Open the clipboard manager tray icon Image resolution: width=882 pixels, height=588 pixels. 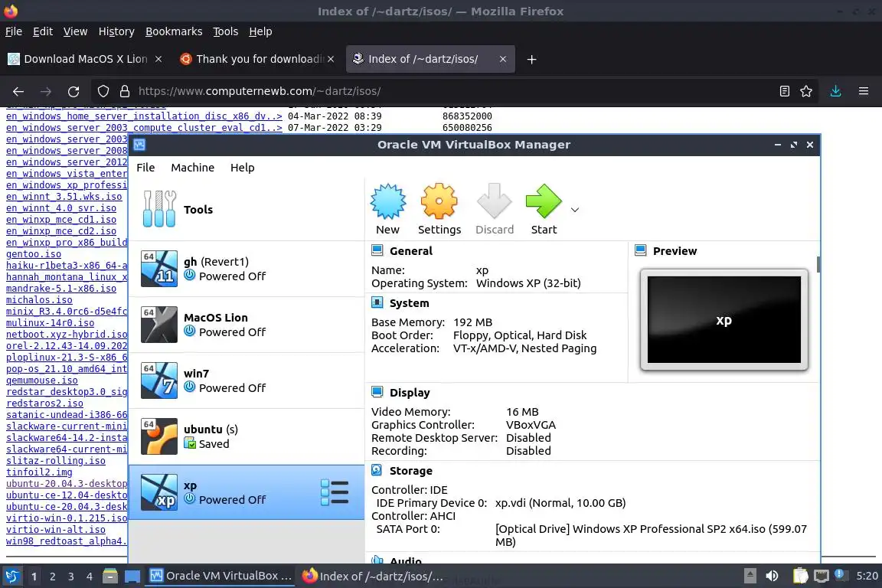tap(800, 576)
